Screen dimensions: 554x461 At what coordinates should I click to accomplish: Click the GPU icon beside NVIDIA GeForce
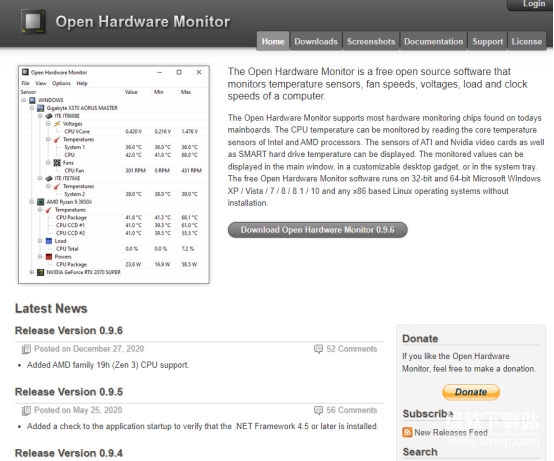41,272
